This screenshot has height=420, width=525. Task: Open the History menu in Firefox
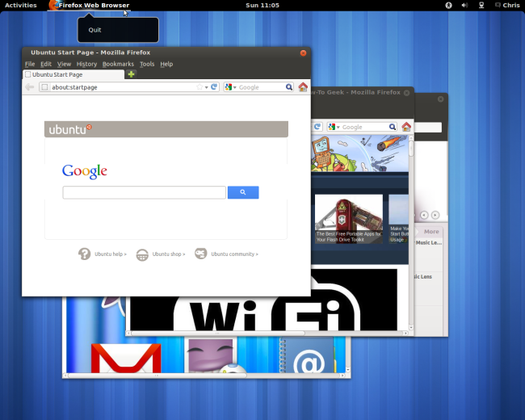[x=86, y=64]
